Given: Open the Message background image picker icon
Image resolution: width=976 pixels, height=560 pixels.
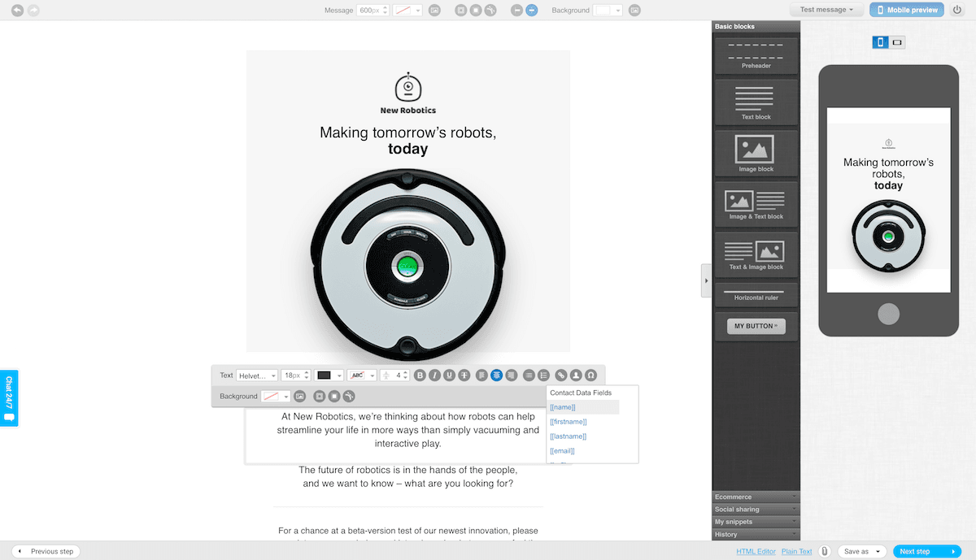Looking at the screenshot, I should pos(435,11).
